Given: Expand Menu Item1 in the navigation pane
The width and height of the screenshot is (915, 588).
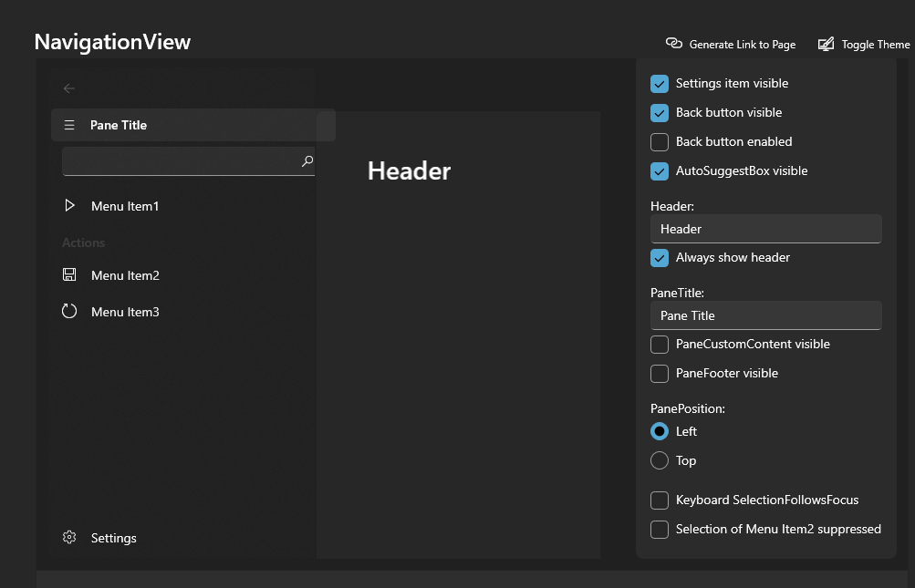Looking at the screenshot, I should pos(69,205).
